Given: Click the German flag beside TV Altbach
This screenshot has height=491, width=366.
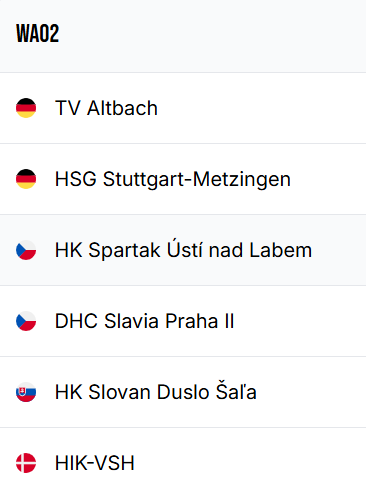Looking at the screenshot, I should coord(26,108).
